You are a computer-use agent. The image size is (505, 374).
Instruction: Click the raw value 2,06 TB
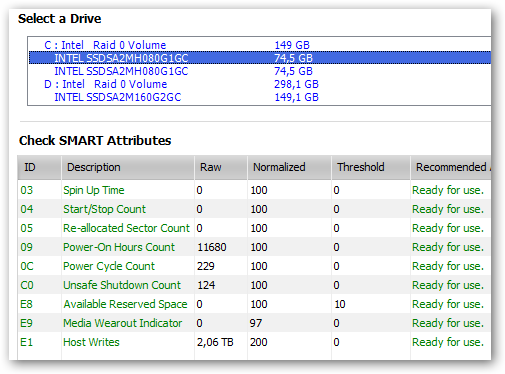click(x=215, y=342)
